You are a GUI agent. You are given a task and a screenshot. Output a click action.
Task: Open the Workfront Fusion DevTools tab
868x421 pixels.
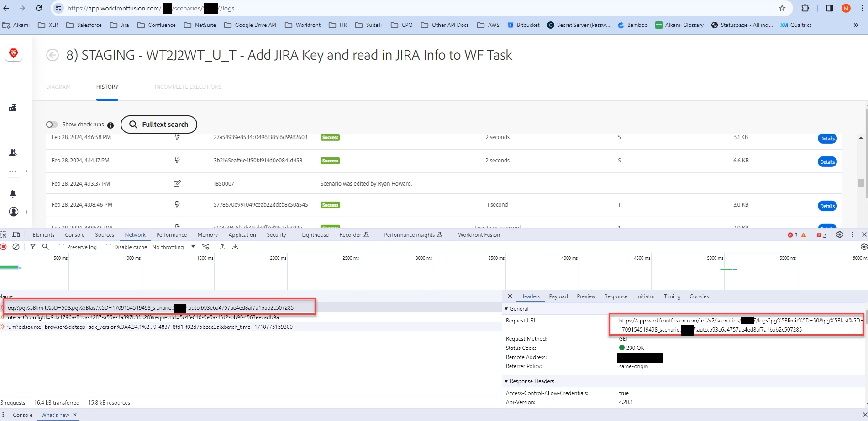tap(479, 235)
